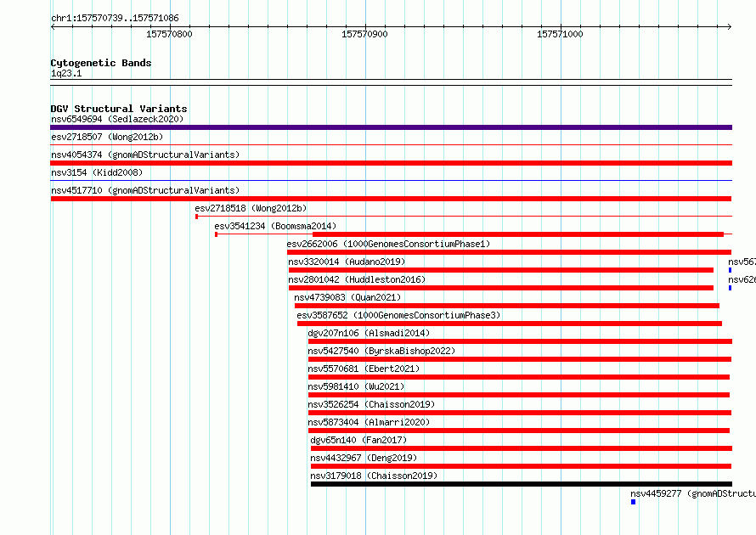Open the nsv5570681 (Ebert2021) label
This screenshot has height=535, width=756.
364,369
